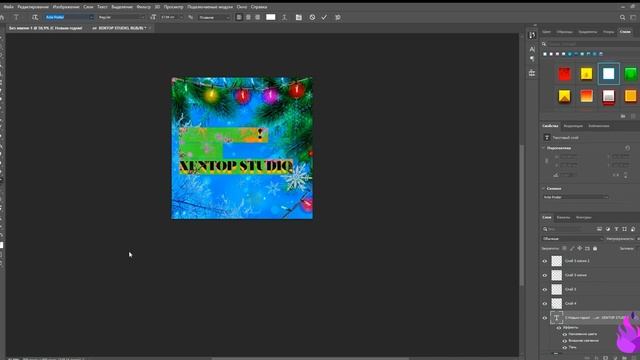Filter layers by pixel type icon
The height and width of the screenshot is (360, 640).
(599, 229)
